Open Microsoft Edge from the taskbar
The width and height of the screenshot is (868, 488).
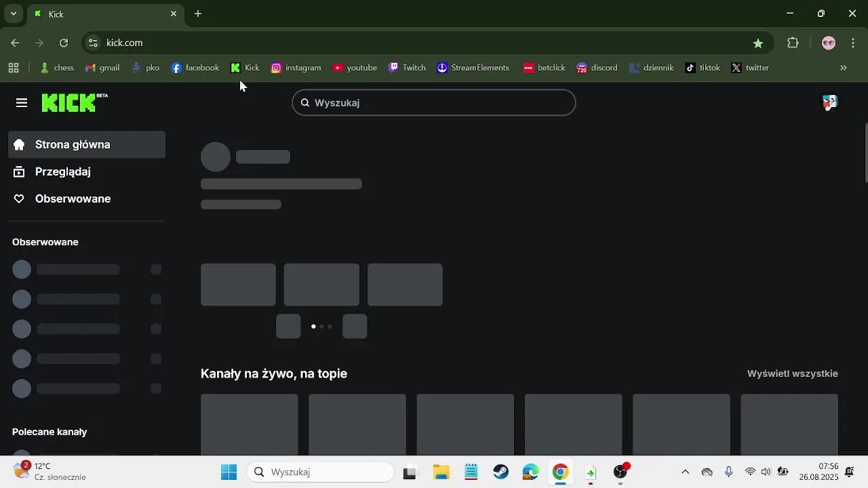coord(530,472)
